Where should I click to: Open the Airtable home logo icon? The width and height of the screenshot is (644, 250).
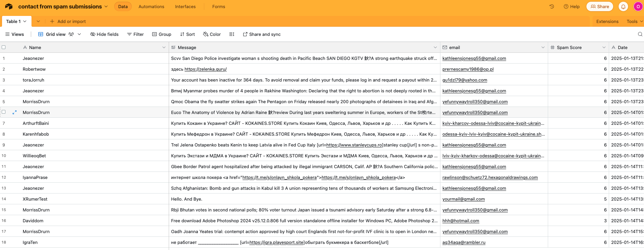coord(9,6)
